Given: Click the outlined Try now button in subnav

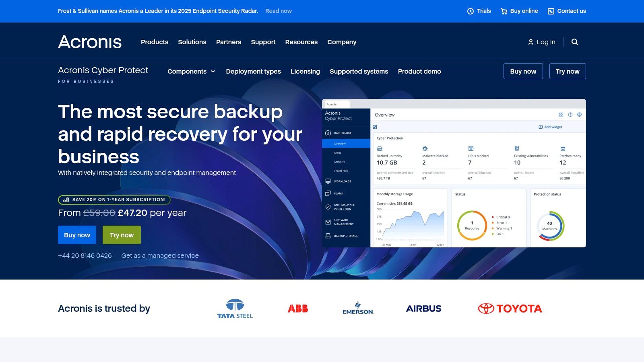Looking at the screenshot, I should point(568,71).
